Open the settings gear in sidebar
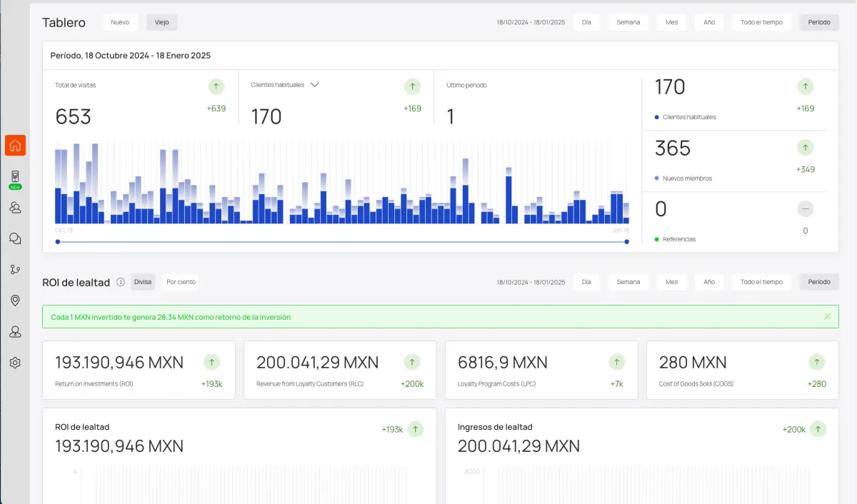Image resolution: width=857 pixels, height=504 pixels. [15, 363]
